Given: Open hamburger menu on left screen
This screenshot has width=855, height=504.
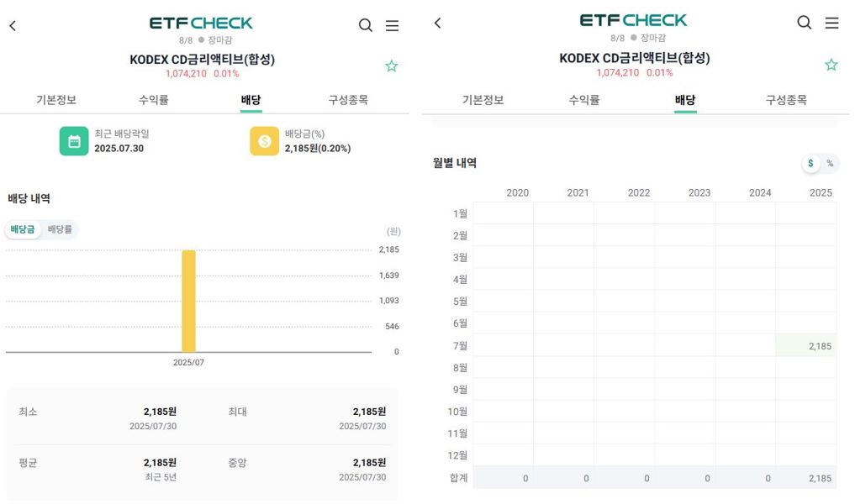Looking at the screenshot, I should point(392,25).
